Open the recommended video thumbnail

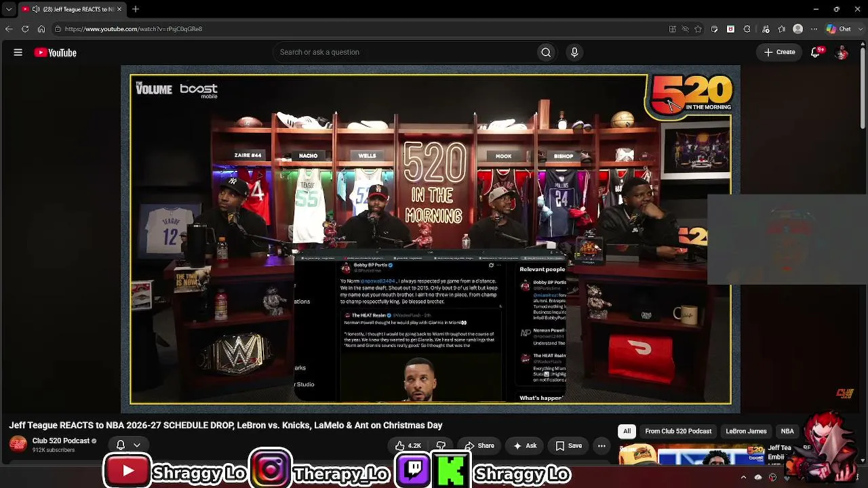[692, 453]
